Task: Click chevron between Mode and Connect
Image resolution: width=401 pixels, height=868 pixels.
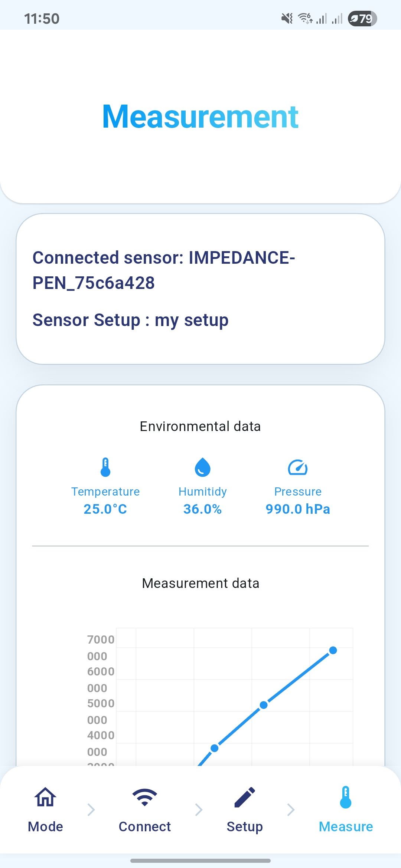Action: click(91, 810)
